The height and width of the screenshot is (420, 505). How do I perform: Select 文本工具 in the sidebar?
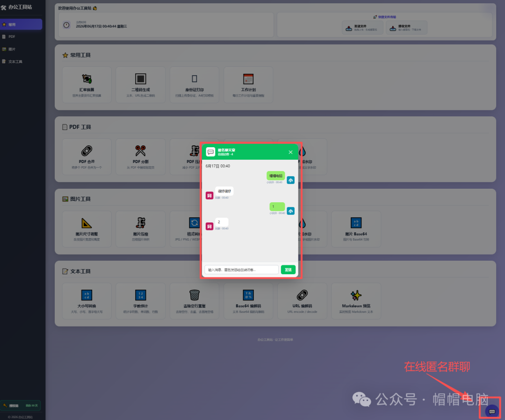pyautogui.click(x=21, y=62)
